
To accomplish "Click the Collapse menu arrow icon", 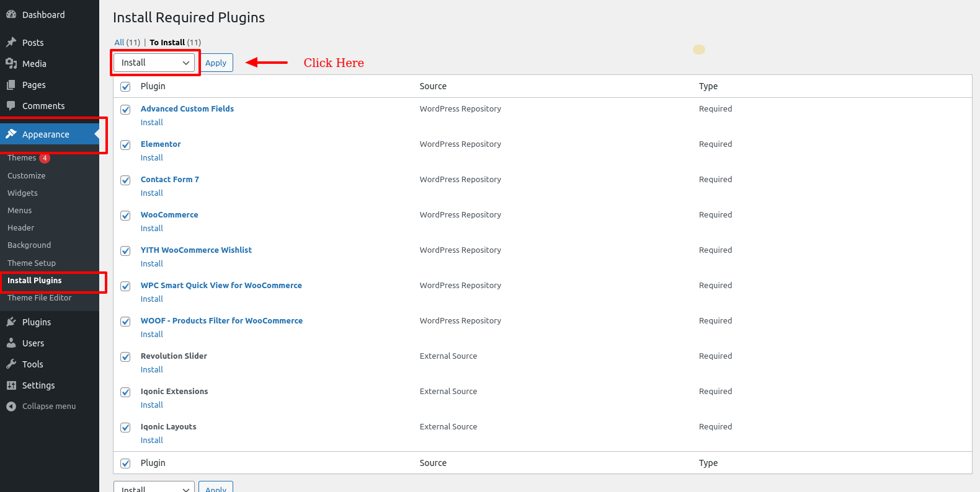I will click(11, 406).
